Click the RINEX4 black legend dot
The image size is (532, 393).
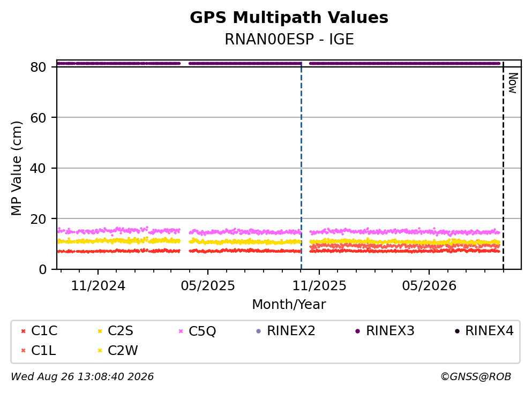(457, 331)
